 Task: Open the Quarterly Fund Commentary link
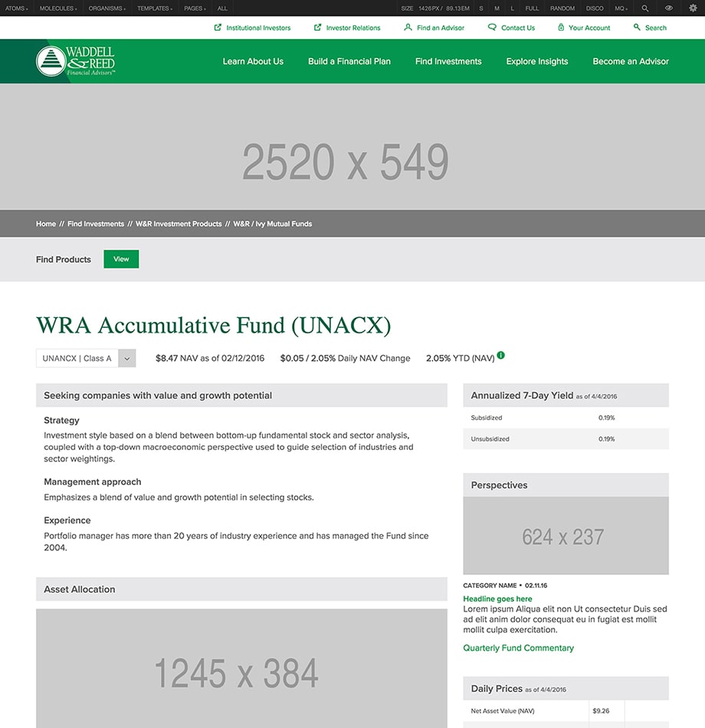(518, 648)
